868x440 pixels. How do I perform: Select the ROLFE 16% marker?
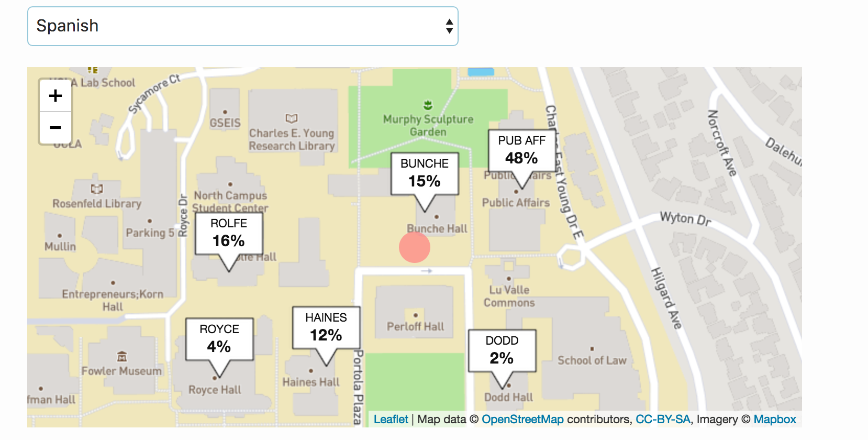229,234
